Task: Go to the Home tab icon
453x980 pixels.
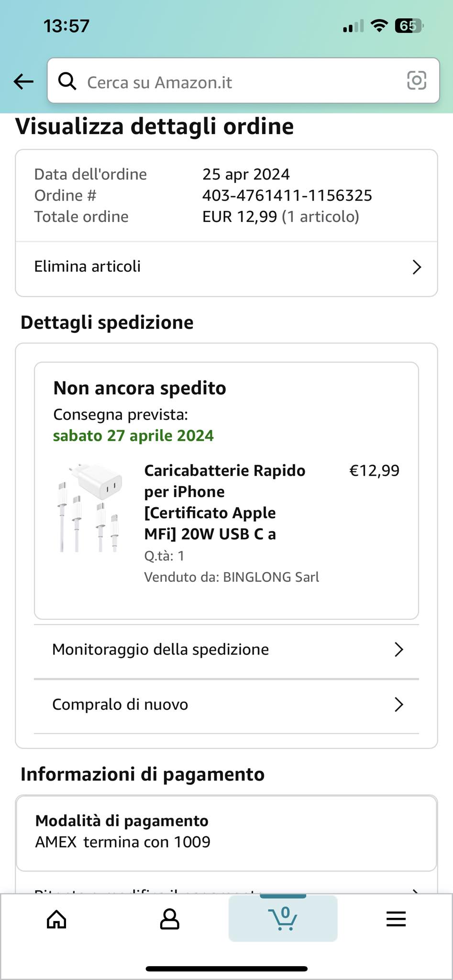Action: pos(56,919)
